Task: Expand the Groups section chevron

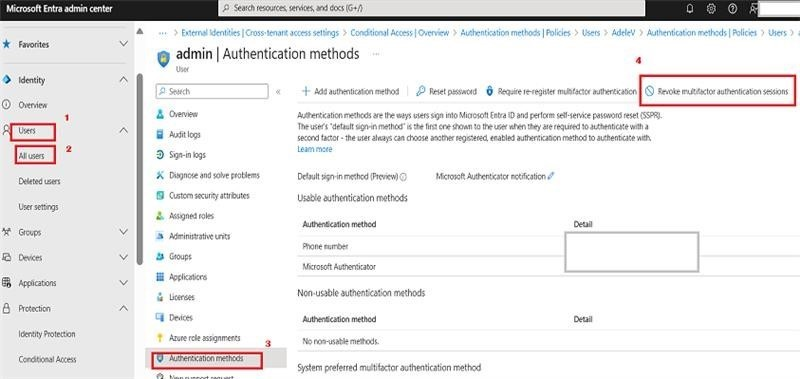Action: [x=123, y=232]
